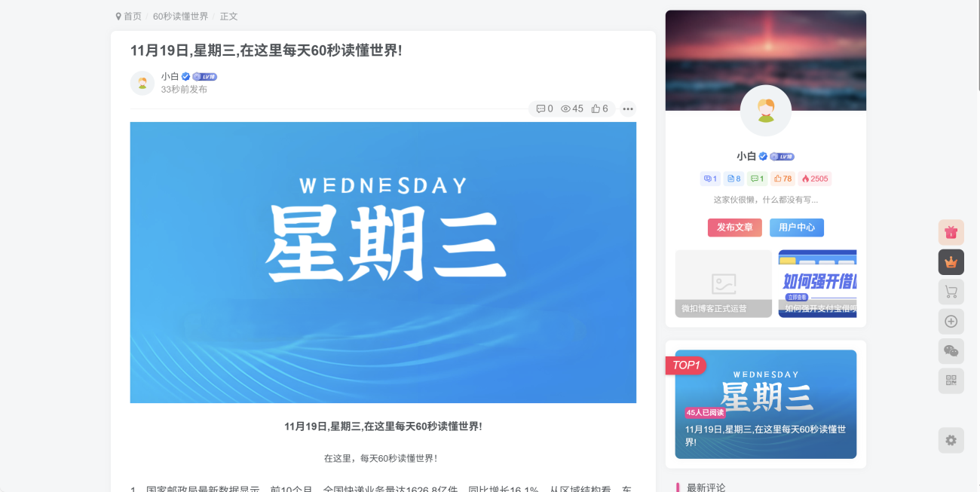Open author 小白 name link under title
The width and height of the screenshot is (980, 492).
tap(170, 76)
